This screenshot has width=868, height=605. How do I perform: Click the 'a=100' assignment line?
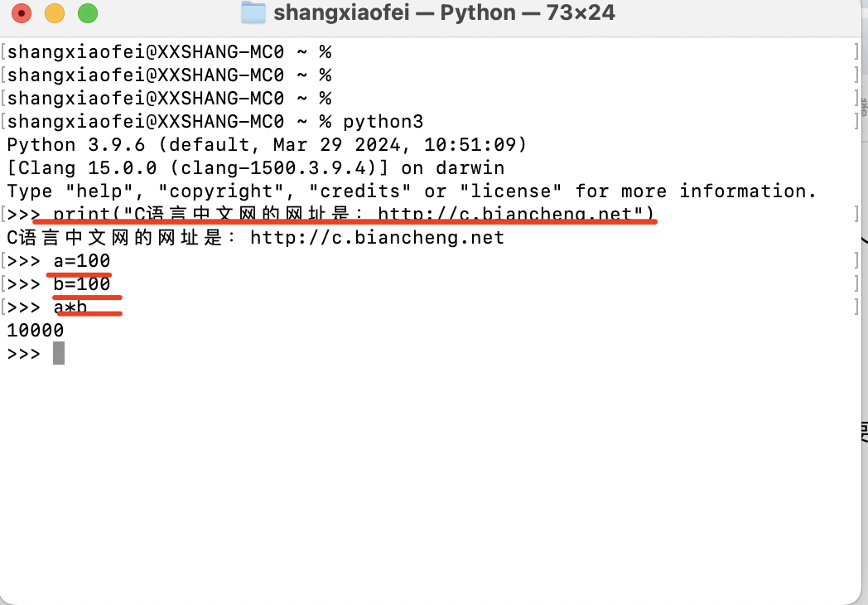(81, 260)
